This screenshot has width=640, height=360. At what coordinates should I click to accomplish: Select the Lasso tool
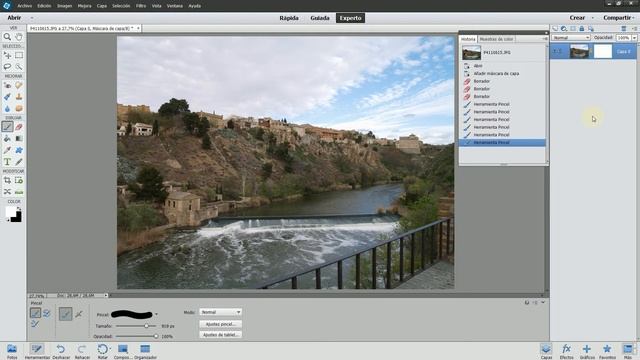click(7, 67)
